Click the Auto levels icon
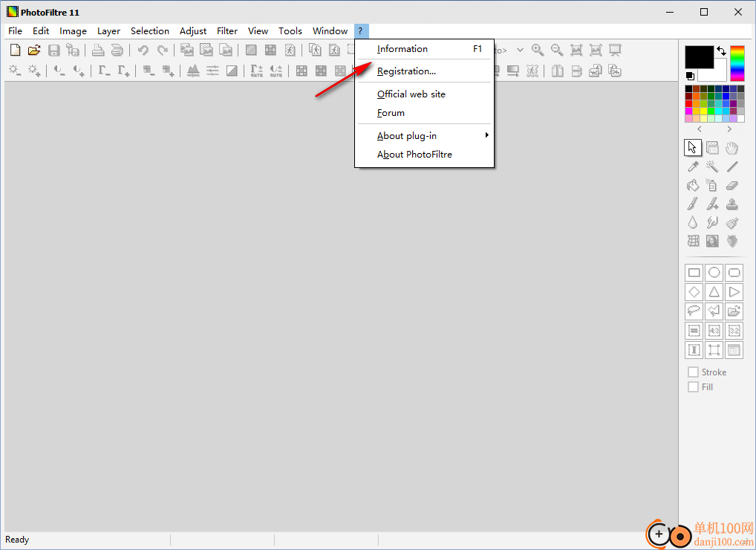Viewport: 756px width, 550px height. tap(256, 71)
